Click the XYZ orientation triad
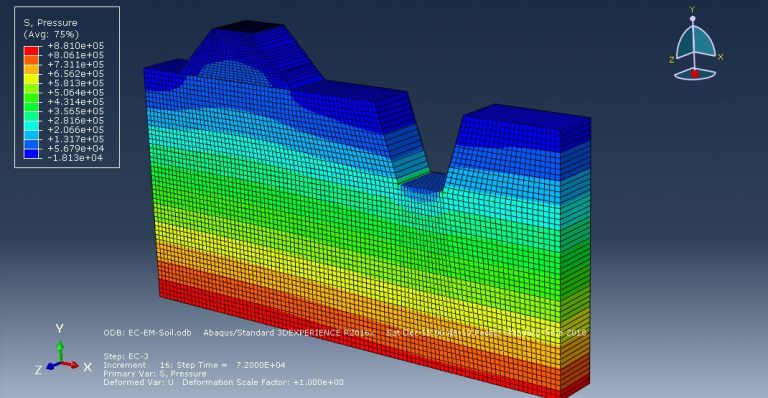 (62, 351)
